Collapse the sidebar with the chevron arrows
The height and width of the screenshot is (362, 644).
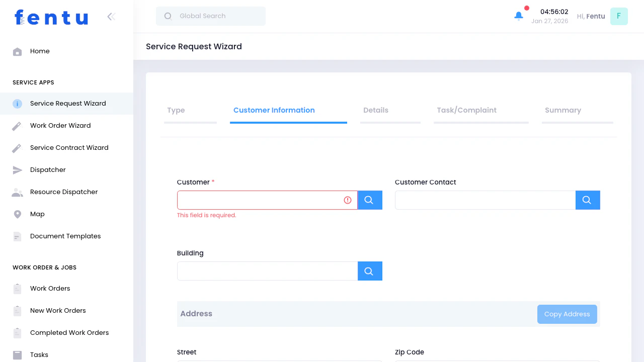[111, 16]
